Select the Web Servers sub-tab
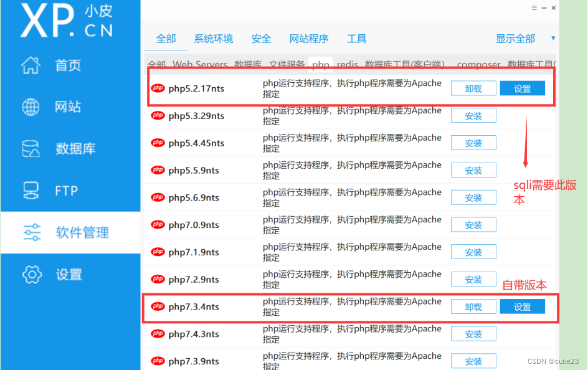 (200, 65)
